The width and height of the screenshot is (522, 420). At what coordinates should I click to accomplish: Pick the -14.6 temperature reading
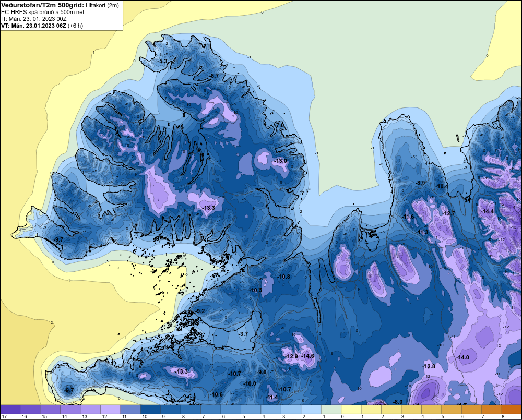[x=308, y=356]
